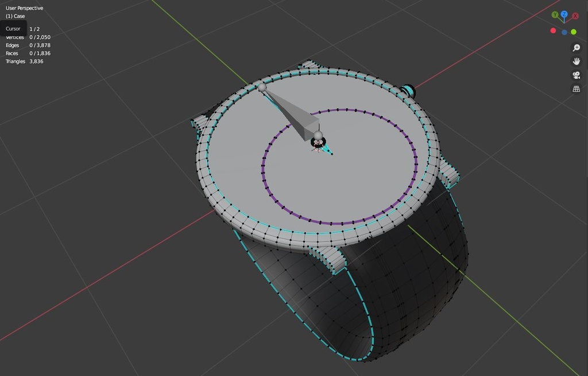
Task: Click the zoom magnifier icon
Action: 575,47
